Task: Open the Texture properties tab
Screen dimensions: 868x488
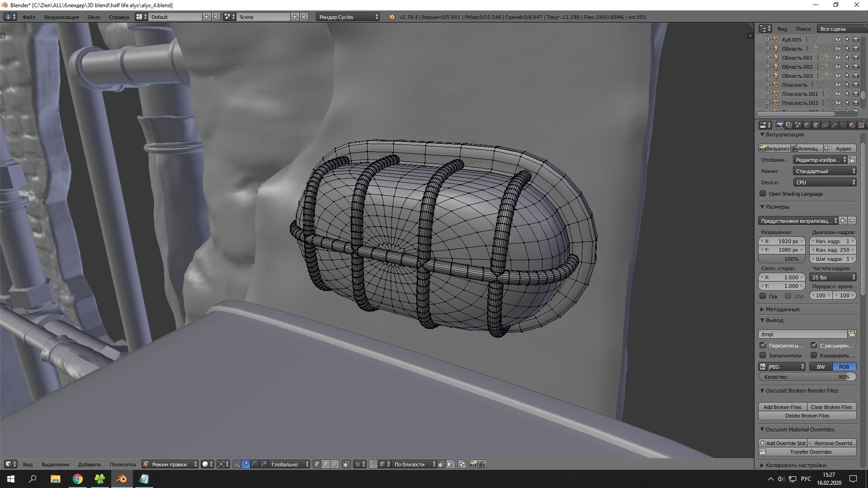Action: point(861,125)
